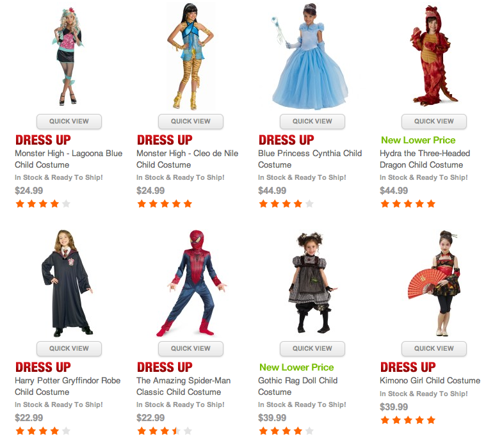
Task: Open Quick View for Hydra Dragon costume
Action: 434,122
